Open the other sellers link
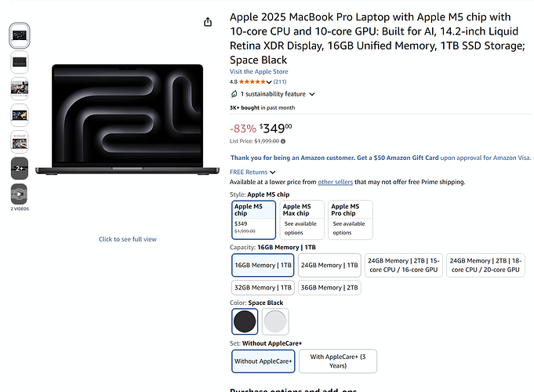Image resolution: width=534 pixels, height=392 pixels. (x=335, y=182)
